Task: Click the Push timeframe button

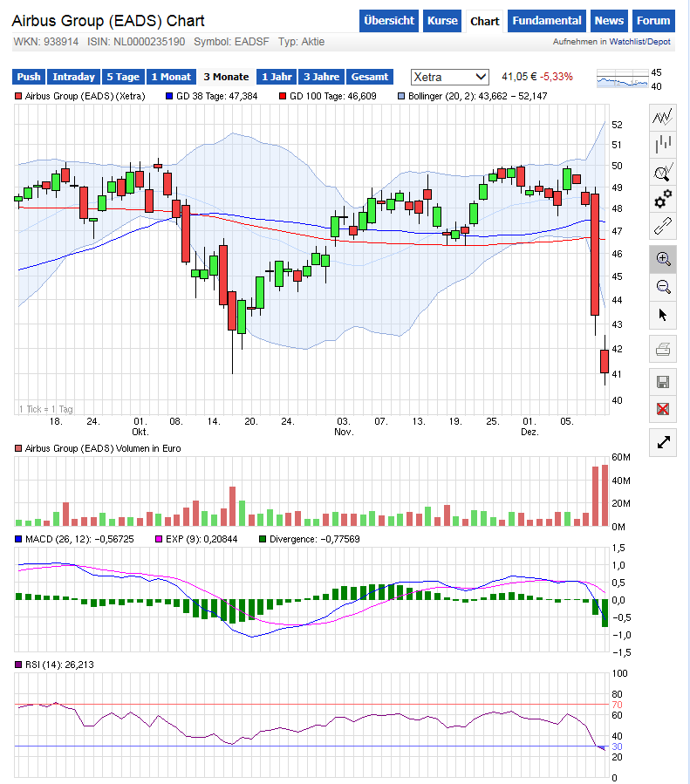Action: pos(29,77)
